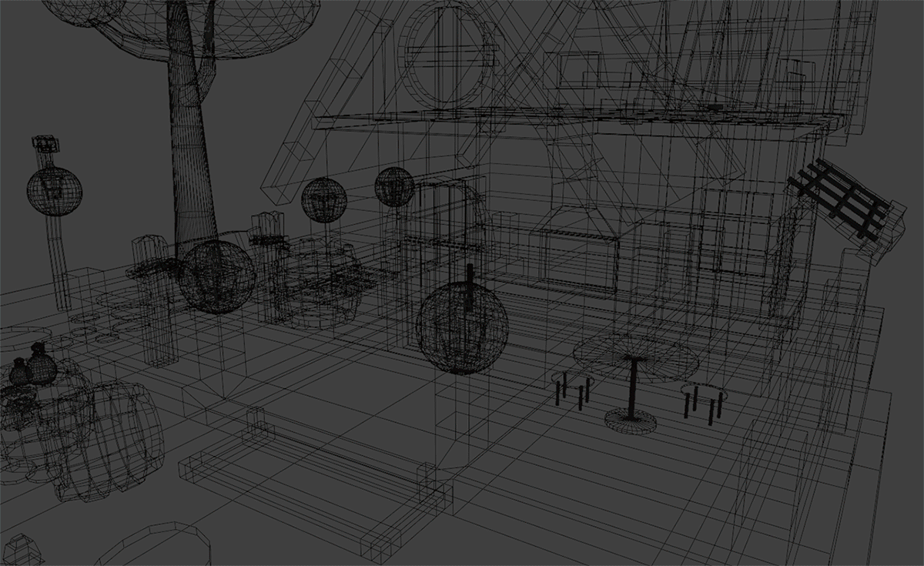The image size is (924, 566).
Task: Select the wooden fence post near tree
Action: pos(156,300)
